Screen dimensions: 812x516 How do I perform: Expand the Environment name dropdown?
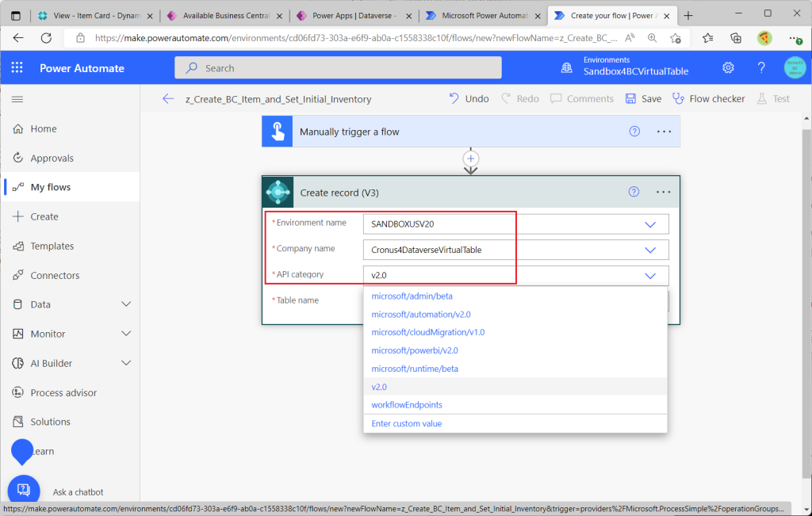coord(650,224)
